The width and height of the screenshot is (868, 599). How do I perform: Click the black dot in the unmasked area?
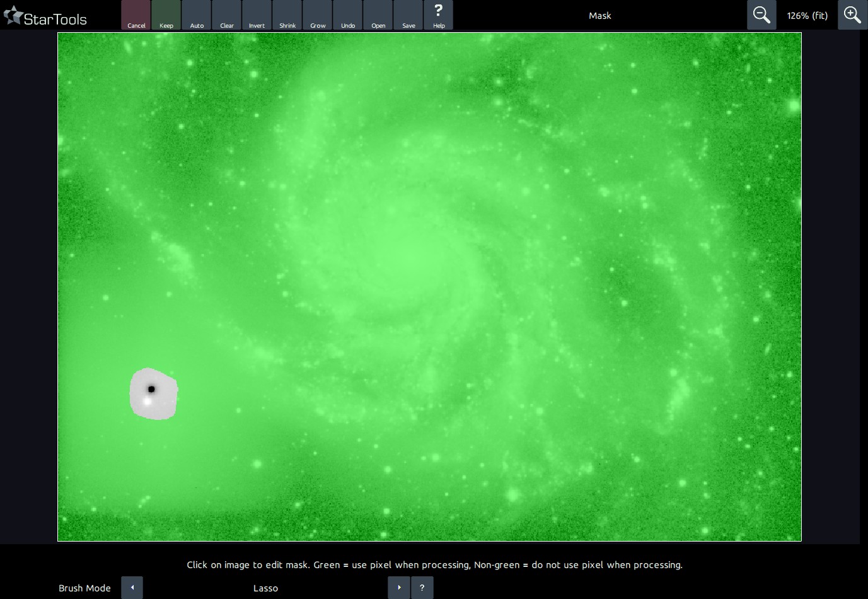151,389
